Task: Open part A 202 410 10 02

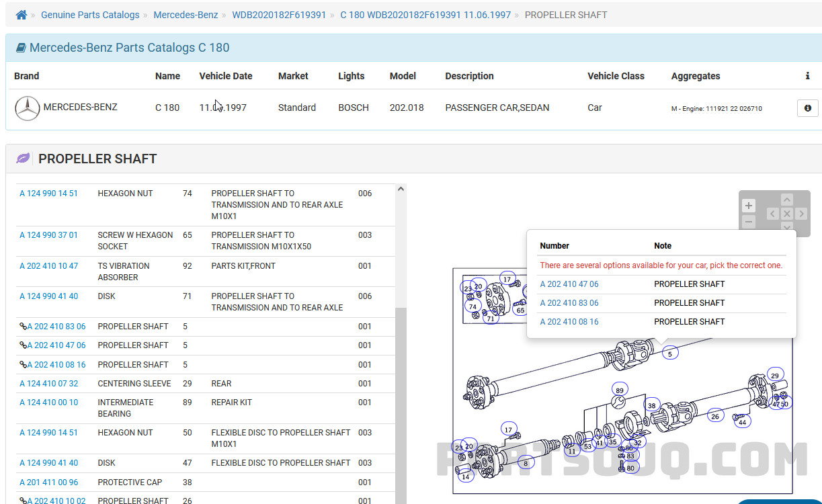Action: tap(56, 501)
